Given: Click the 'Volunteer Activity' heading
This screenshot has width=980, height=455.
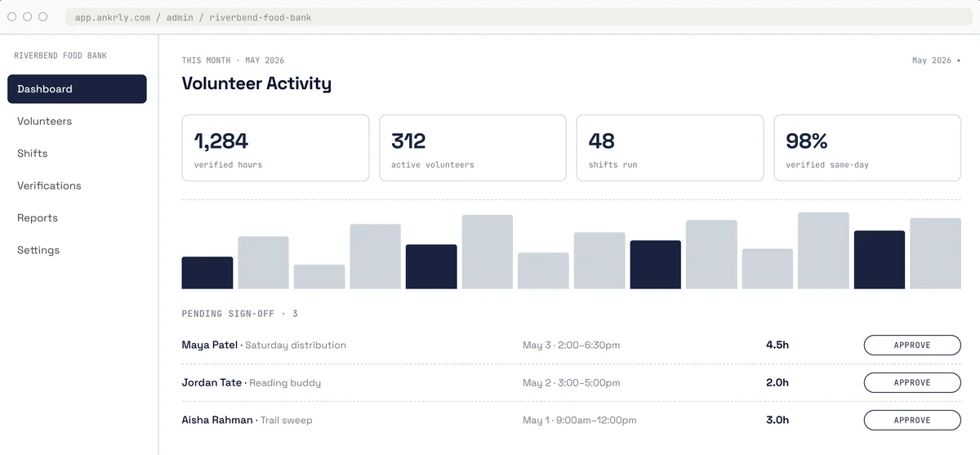Looking at the screenshot, I should pyautogui.click(x=256, y=83).
